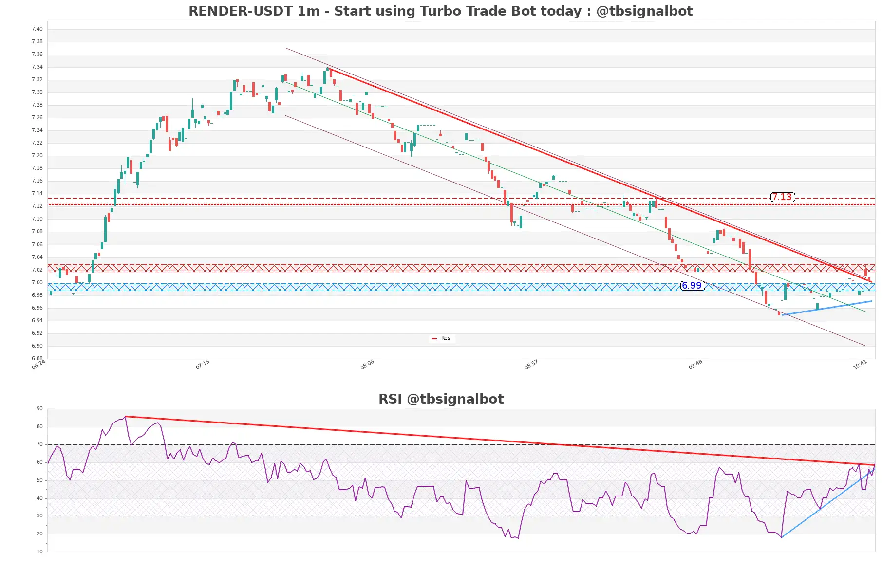Click the 7.34 price axis label
Viewport: 882px width, 588px height.
pos(37,67)
